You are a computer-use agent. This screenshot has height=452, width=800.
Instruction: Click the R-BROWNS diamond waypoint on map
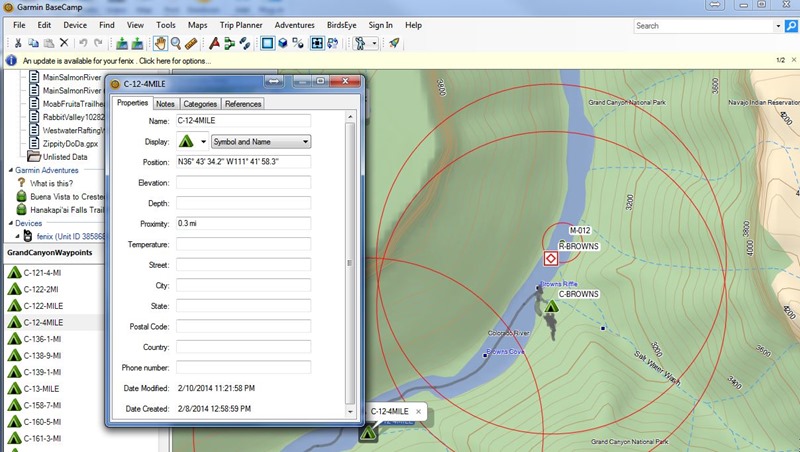tap(551, 259)
